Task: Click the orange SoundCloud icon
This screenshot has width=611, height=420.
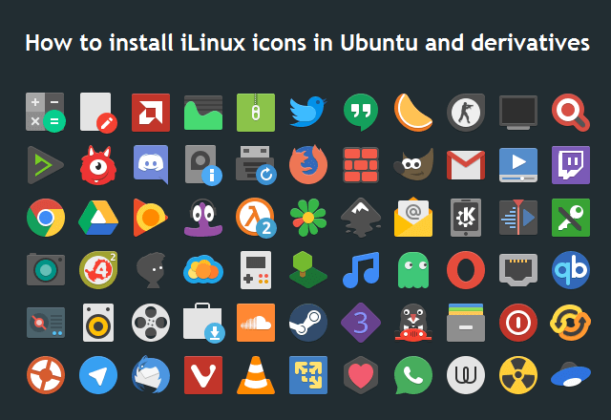Action: (256, 323)
